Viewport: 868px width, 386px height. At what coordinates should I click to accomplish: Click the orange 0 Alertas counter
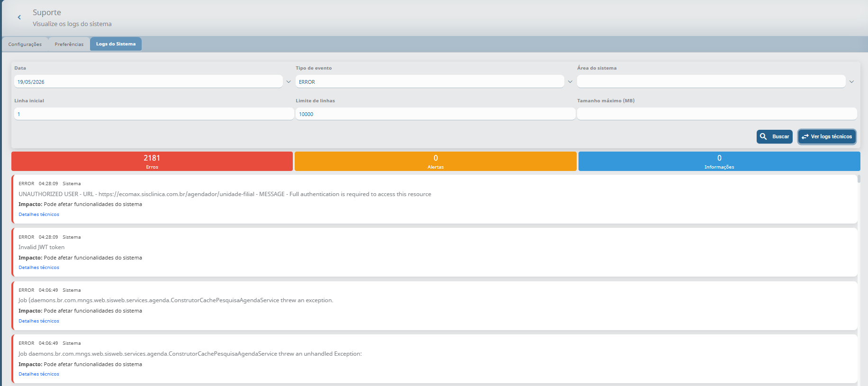[x=435, y=161]
